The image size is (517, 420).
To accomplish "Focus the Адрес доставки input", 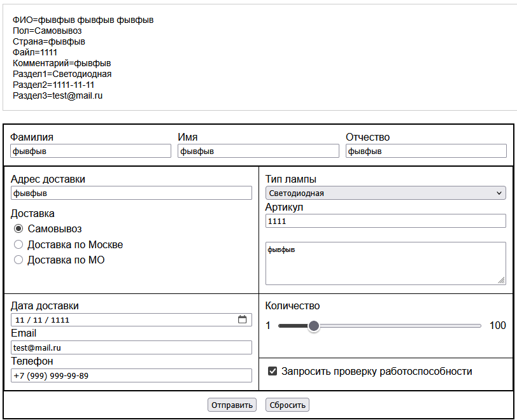I will (x=131, y=193).
